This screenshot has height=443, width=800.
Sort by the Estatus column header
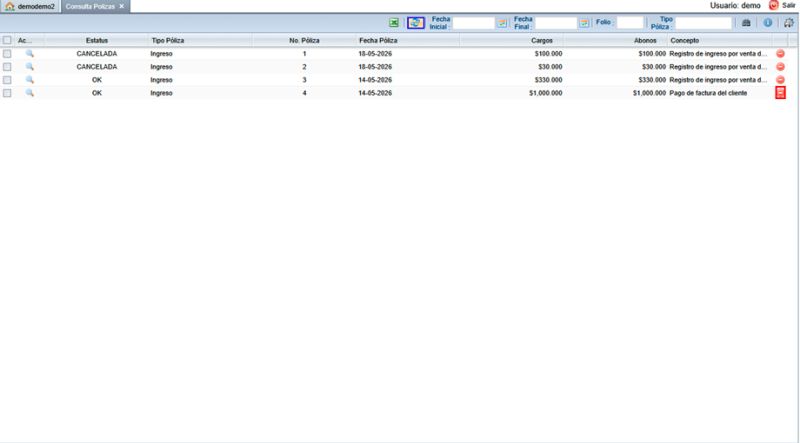click(96, 40)
